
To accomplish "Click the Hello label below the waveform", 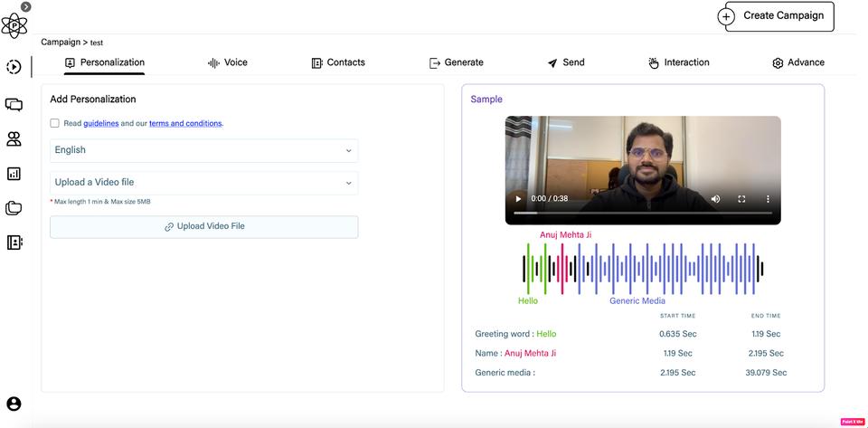I will (x=527, y=300).
